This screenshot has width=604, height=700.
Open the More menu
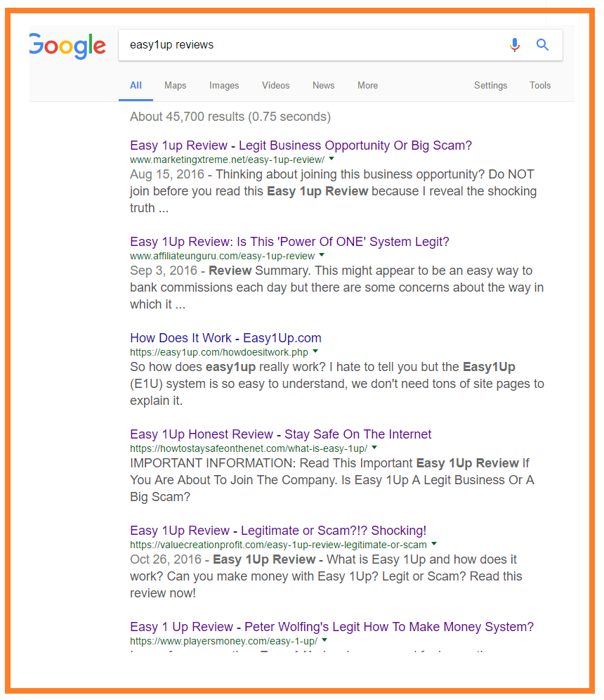pos(367,85)
